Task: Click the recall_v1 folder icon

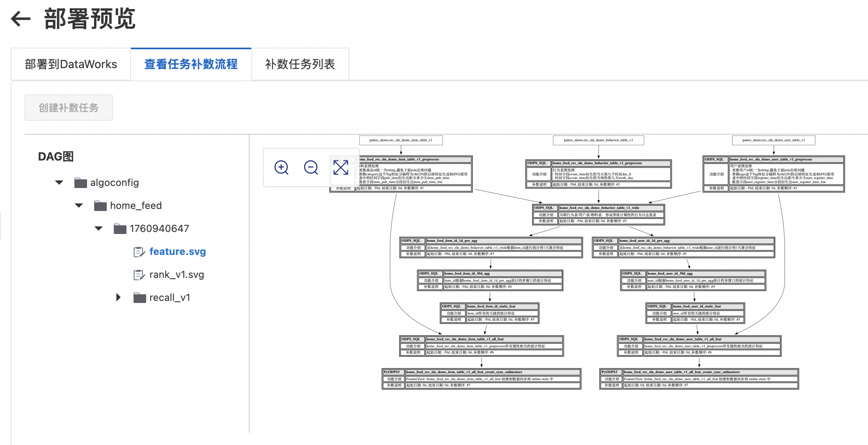Action: click(x=140, y=298)
